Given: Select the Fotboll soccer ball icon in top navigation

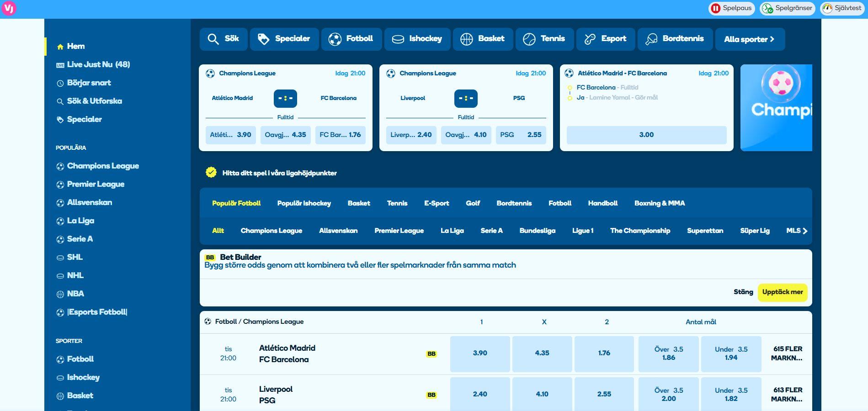Looking at the screenshot, I should pyautogui.click(x=335, y=39).
